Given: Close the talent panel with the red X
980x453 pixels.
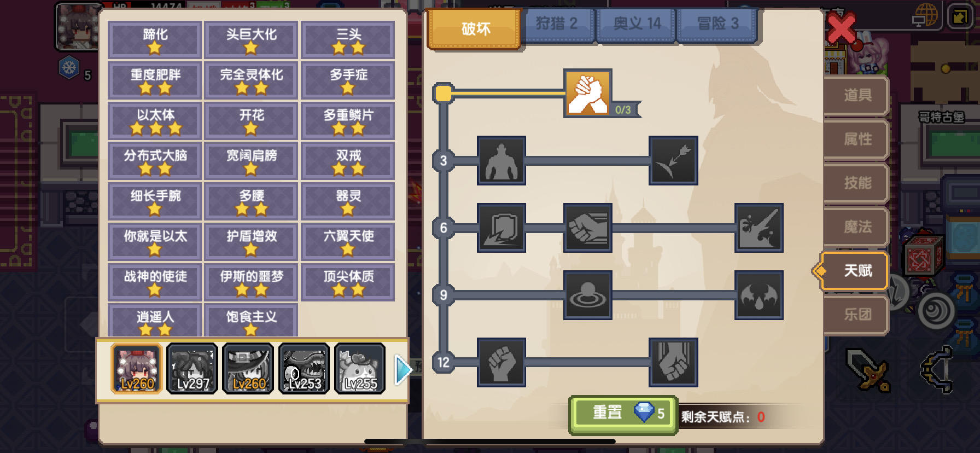Looking at the screenshot, I should 841,28.
